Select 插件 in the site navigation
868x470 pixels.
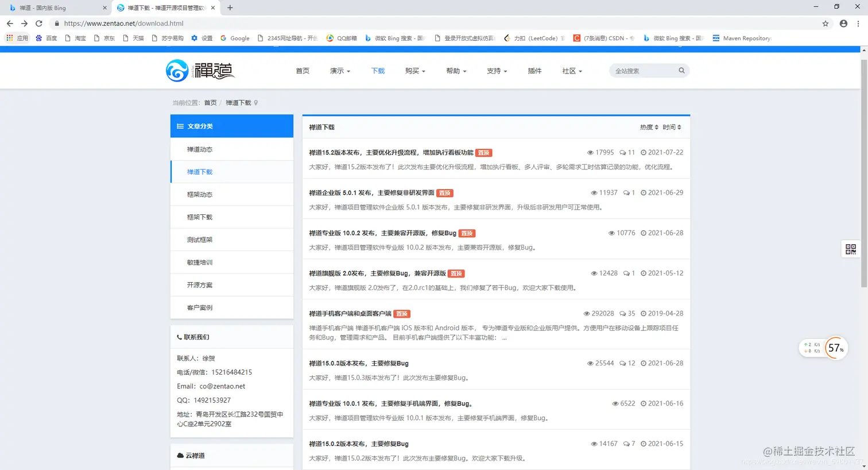coord(534,71)
